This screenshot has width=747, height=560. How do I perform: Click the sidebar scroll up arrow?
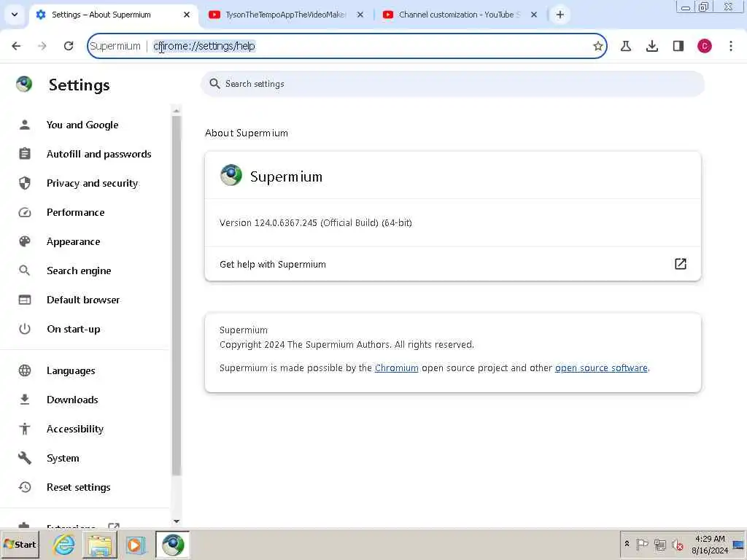177,111
